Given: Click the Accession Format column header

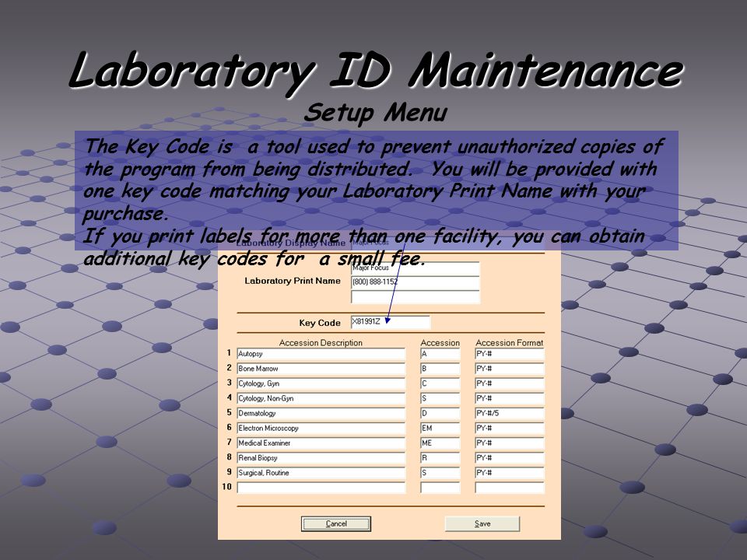Looking at the screenshot, I should (509, 343).
